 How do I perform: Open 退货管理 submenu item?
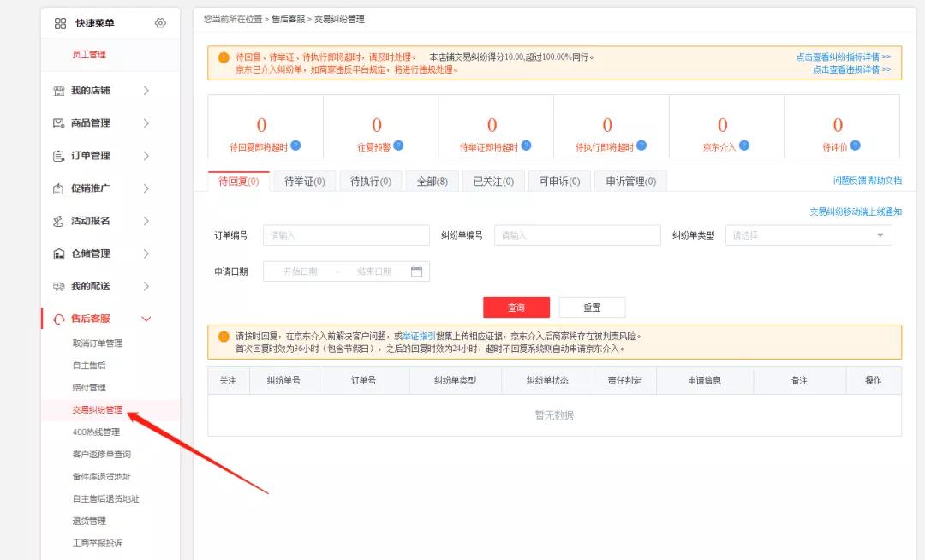[x=89, y=521]
